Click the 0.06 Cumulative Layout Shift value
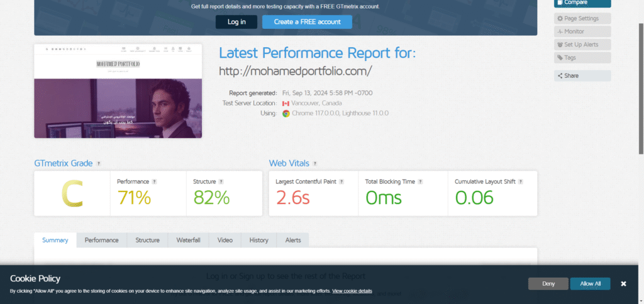 (474, 198)
